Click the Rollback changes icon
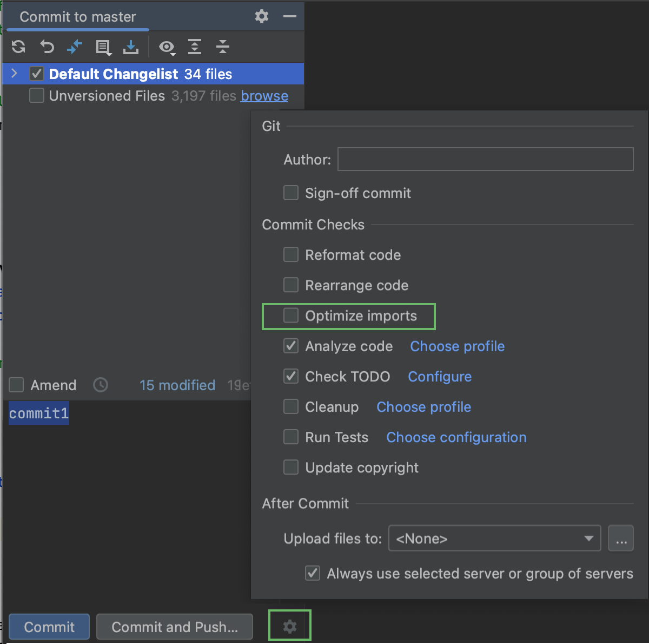 click(47, 47)
